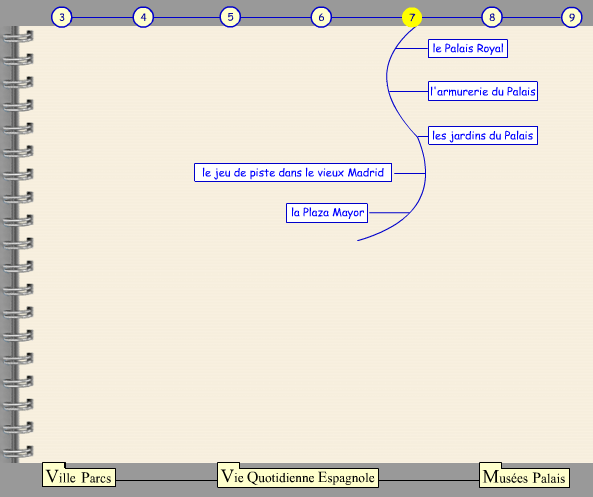This screenshot has height=497, width=593.
Task: Open the "le Palais Royal" link
Action: pyautogui.click(x=468, y=48)
